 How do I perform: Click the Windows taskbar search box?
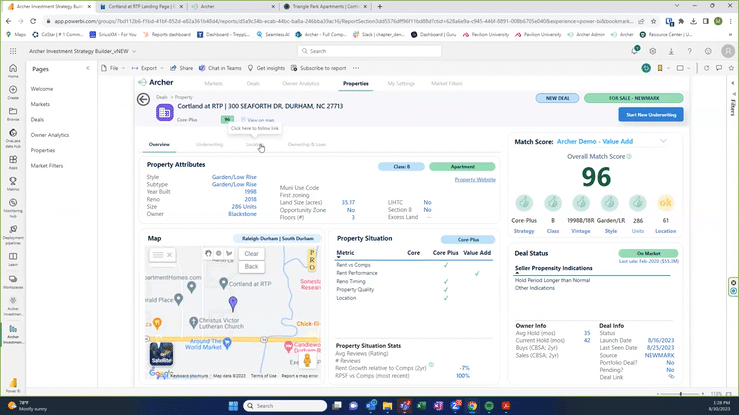click(x=285, y=406)
